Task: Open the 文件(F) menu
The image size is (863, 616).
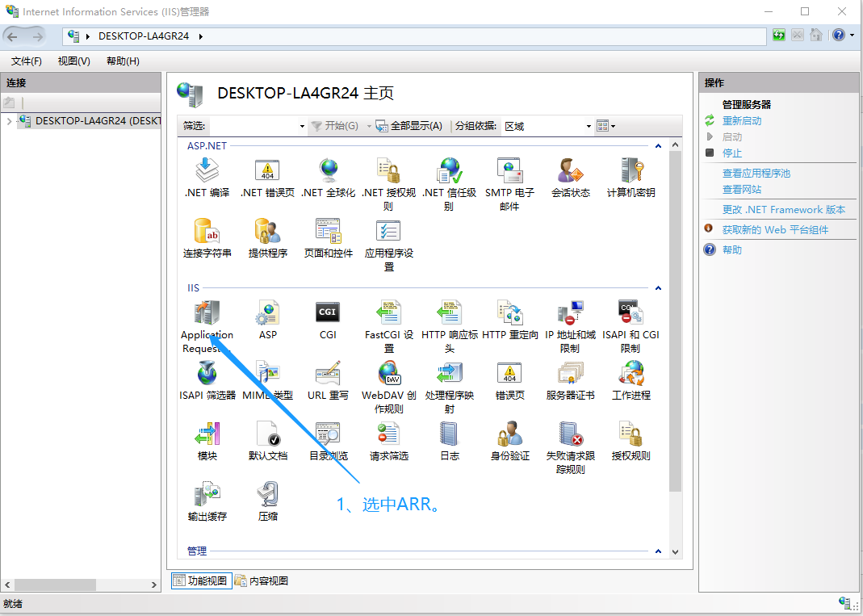Action: 27,61
